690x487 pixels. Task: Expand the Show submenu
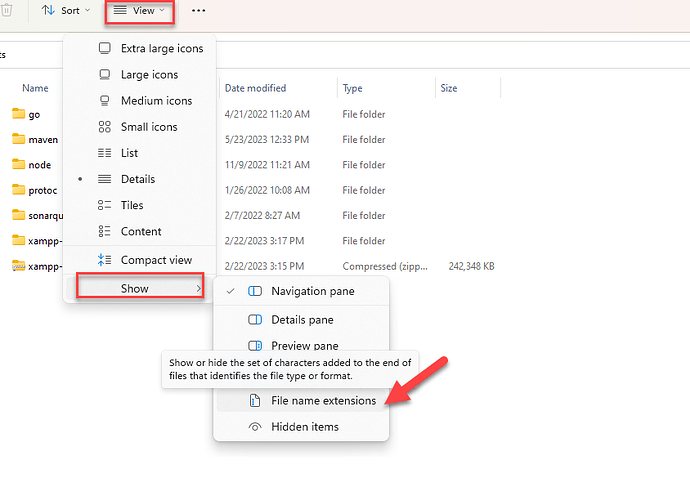pyautogui.click(x=140, y=288)
